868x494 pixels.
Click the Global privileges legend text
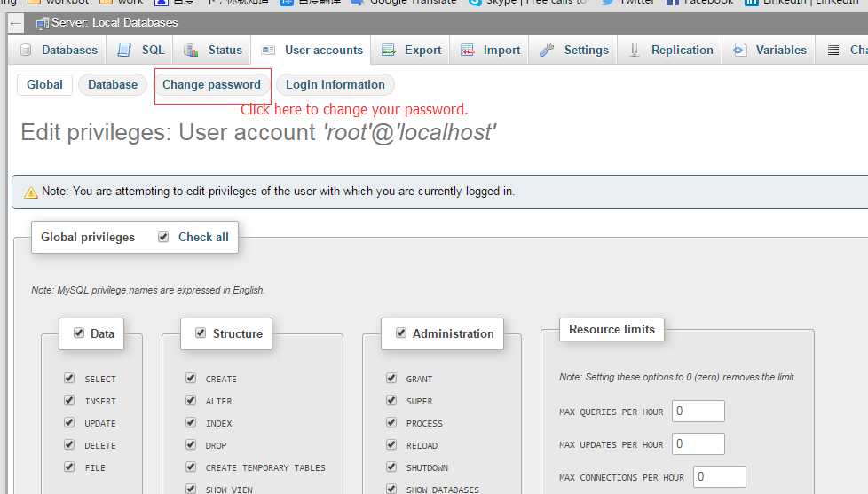(88, 238)
